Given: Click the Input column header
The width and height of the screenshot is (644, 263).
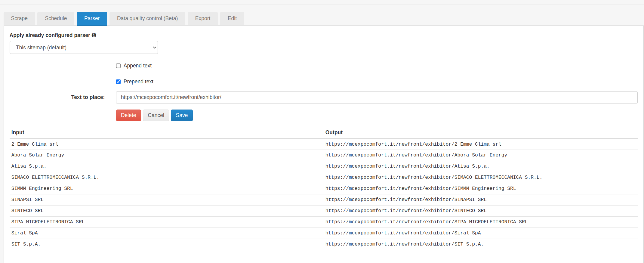Looking at the screenshot, I should tap(18, 132).
